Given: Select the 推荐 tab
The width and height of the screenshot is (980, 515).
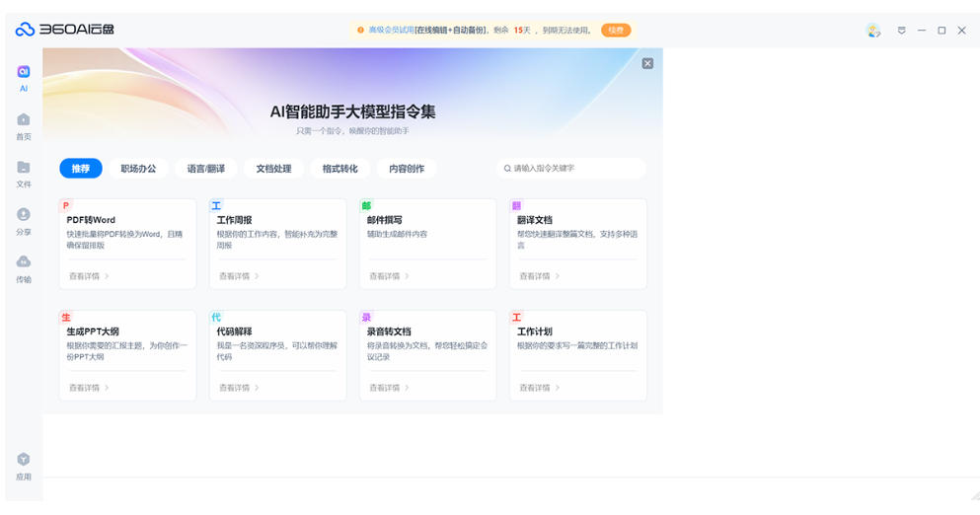Looking at the screenshot, I should (x=80, y=169).
